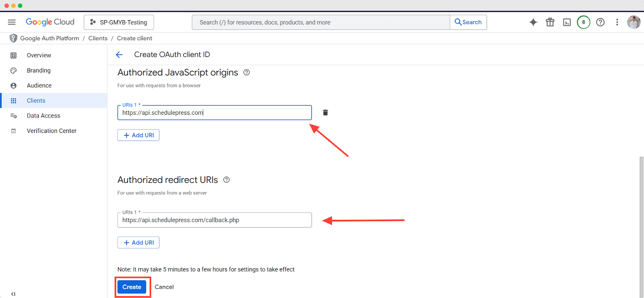Click the Audience person icon
Screen dimensions: 644x298
(13, 85)
